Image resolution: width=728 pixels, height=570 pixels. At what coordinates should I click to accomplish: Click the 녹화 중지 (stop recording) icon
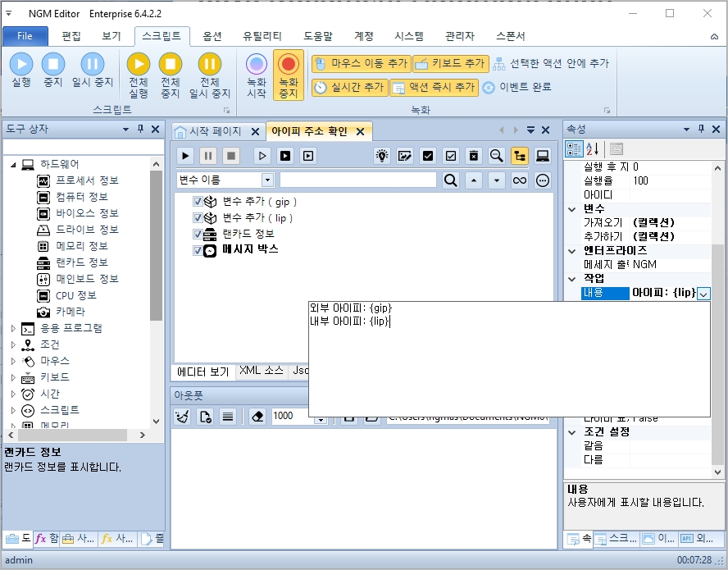pos(289,65)
